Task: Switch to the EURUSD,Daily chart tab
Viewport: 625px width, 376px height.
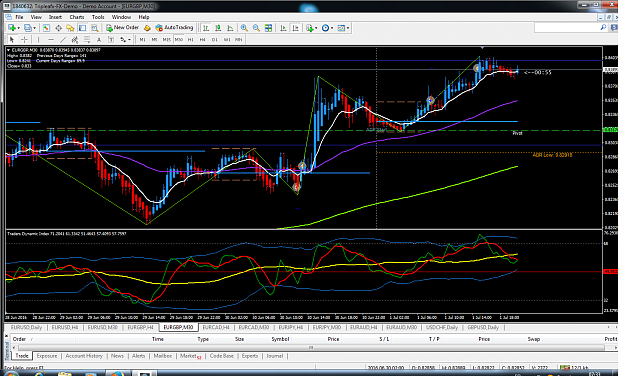Action: [26, 327]
